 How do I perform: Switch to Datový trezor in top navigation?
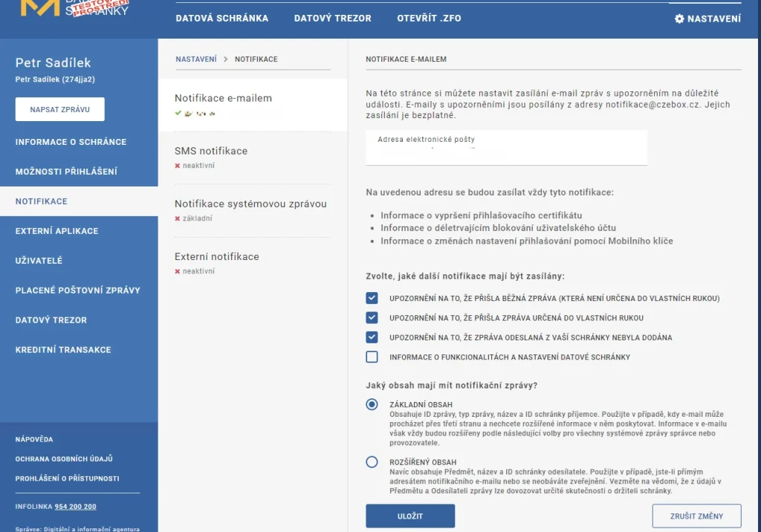[x=332, y=19]
